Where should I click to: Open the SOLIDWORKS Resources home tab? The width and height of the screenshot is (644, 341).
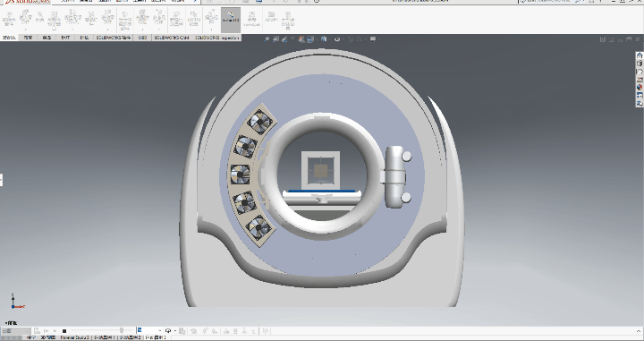pos(640,55)
